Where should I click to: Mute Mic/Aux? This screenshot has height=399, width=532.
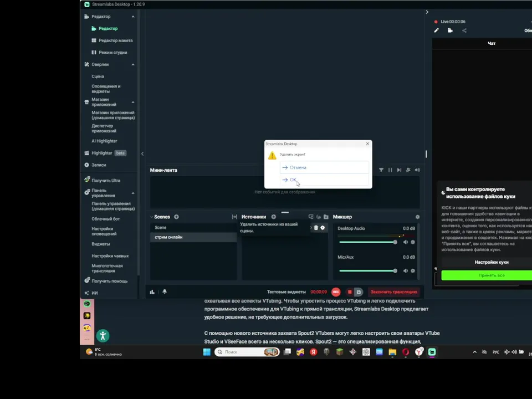coord(406,271)
